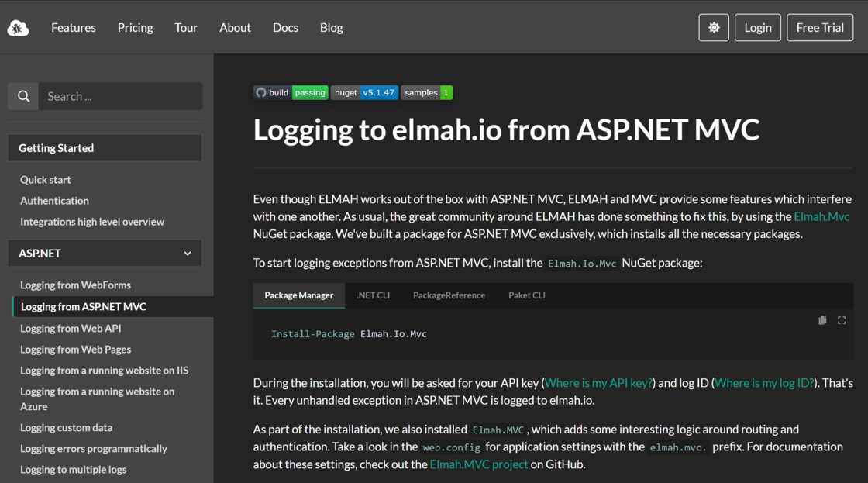
Task: Click the 'Where is my API key?' link
Action: point(598,383)
